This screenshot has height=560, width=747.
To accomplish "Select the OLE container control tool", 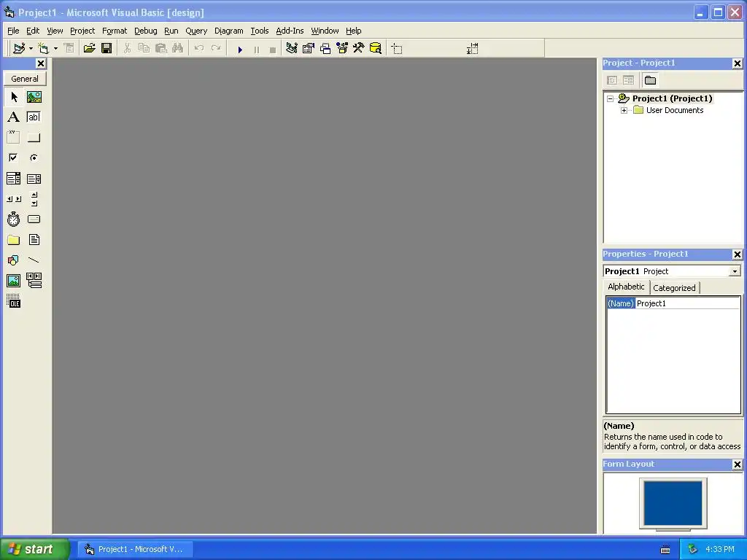I will [x=14, y=301].
